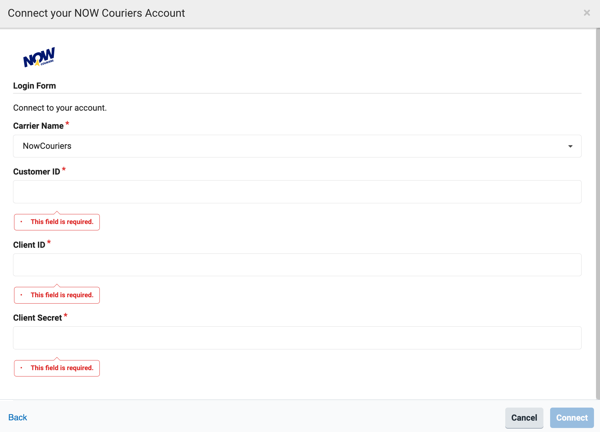Open the Carrier Name dropdown
600x432 pixels.
point(297,146)
